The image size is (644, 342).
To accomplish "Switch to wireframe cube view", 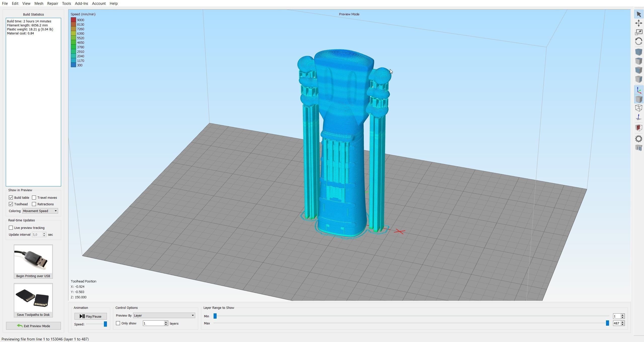I will click(x=638, y=108).
